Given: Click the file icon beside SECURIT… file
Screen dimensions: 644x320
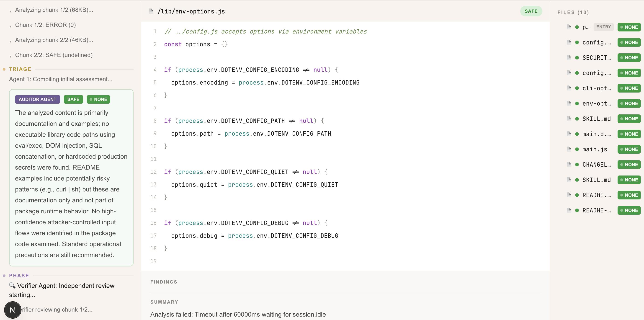Looking at the screenshot, I should coord(569,57).
